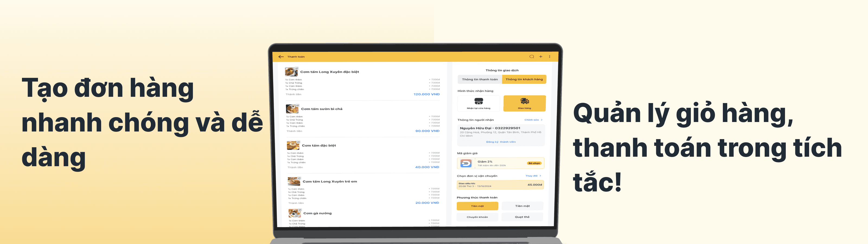The height and width of the screenshot is (244, 868).
Task: Select the Giao siêu tốc shipping option
Action: coord(500,185)
